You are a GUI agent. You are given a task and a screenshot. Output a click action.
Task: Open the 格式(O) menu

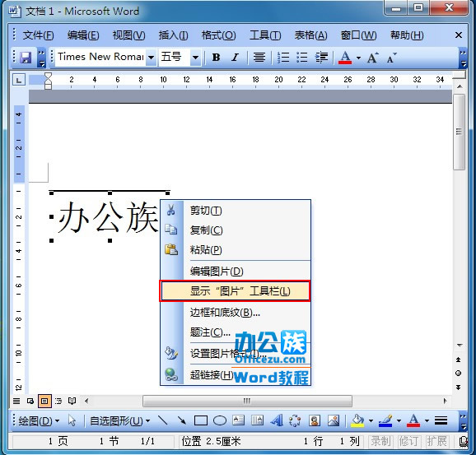coord(218,35)
